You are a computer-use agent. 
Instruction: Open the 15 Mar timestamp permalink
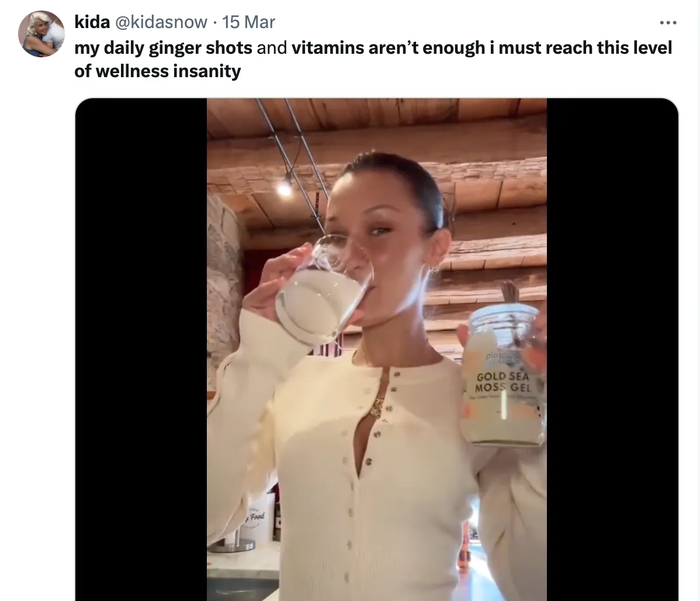(249, 22)
